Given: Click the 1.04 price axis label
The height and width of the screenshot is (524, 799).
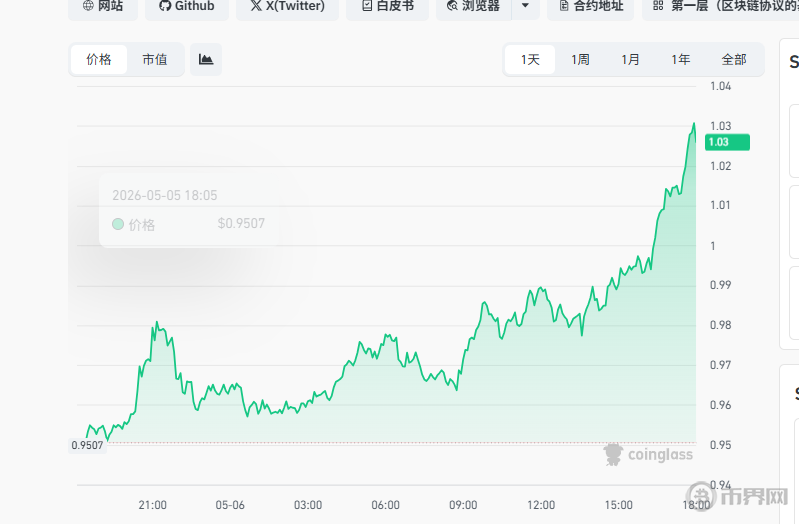Looking at the screenshot, I should point(721,86).
